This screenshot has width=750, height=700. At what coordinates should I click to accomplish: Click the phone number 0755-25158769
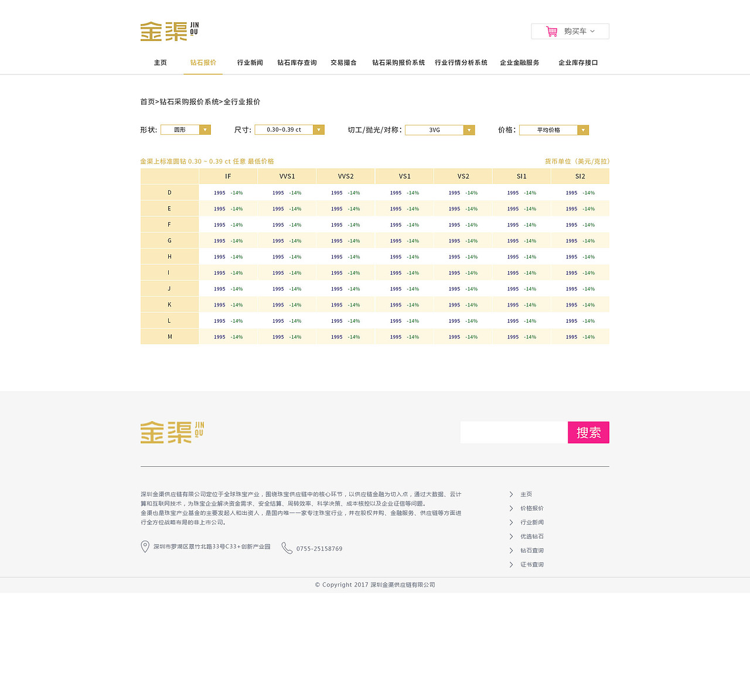click(319, 549)
